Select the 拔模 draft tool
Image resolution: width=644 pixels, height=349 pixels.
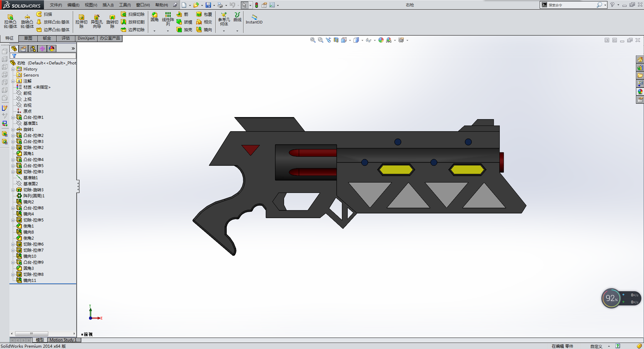[184, 22]
